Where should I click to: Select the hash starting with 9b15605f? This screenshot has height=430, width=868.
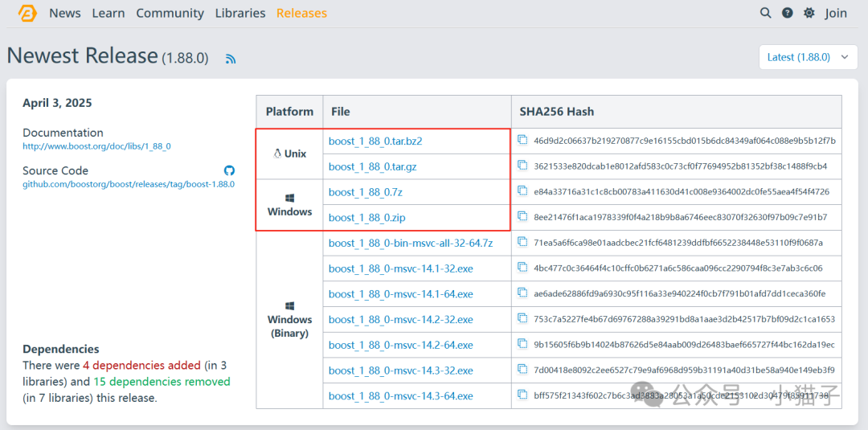684,344
